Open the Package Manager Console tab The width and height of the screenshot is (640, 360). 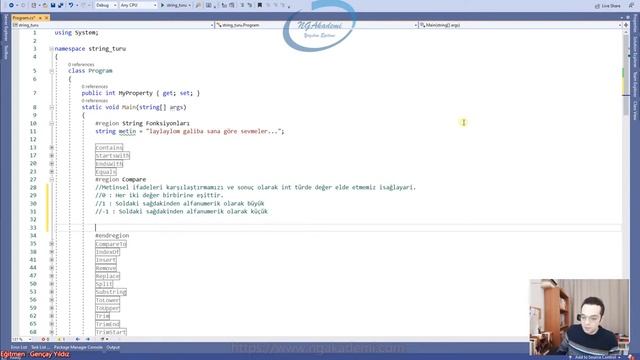78,347
